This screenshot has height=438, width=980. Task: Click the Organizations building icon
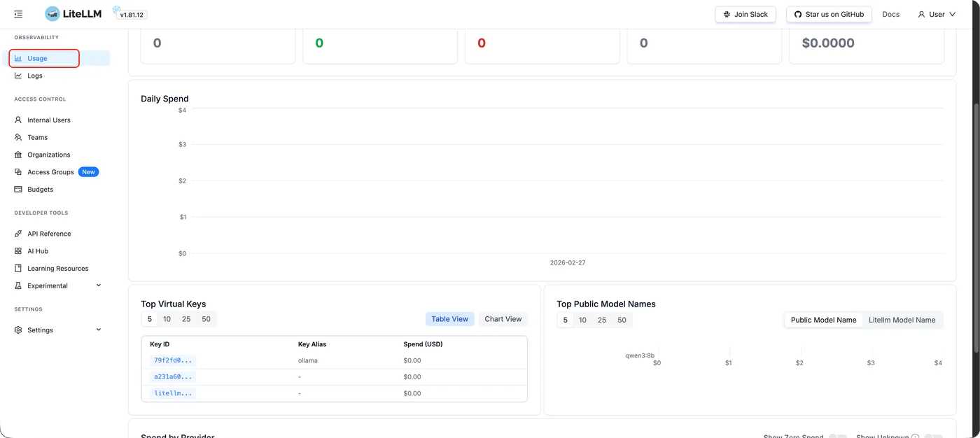[x=18, y=155]
